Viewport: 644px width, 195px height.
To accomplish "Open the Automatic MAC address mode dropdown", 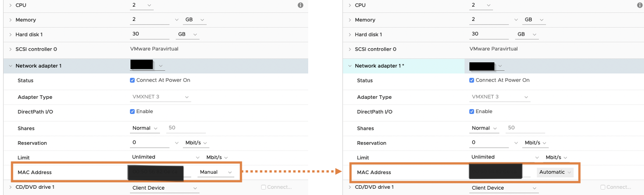I will (x=555, y=172).
